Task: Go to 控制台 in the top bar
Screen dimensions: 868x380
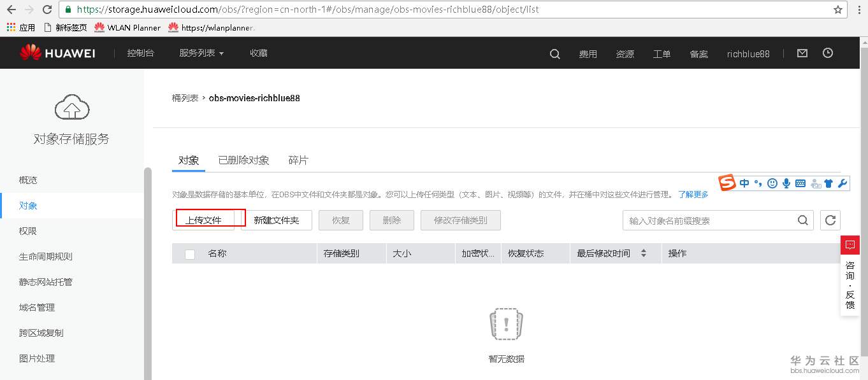Action: click(140, 53)
